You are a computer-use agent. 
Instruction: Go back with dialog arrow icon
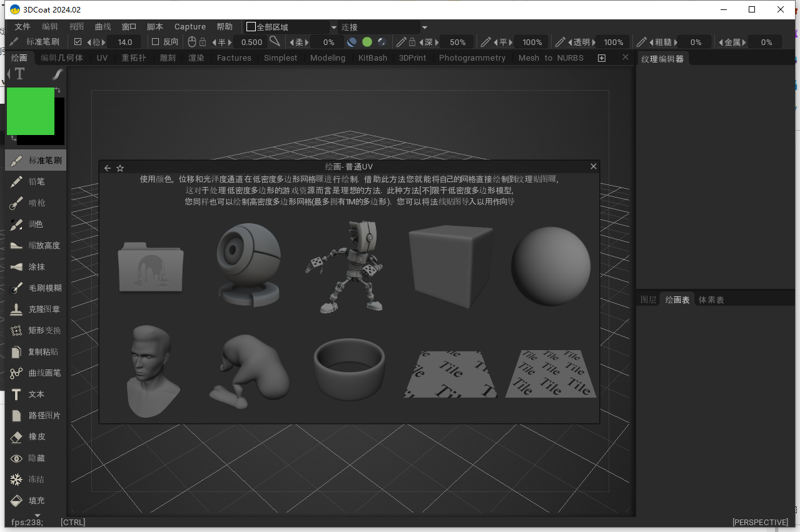(x=108, y=168)
